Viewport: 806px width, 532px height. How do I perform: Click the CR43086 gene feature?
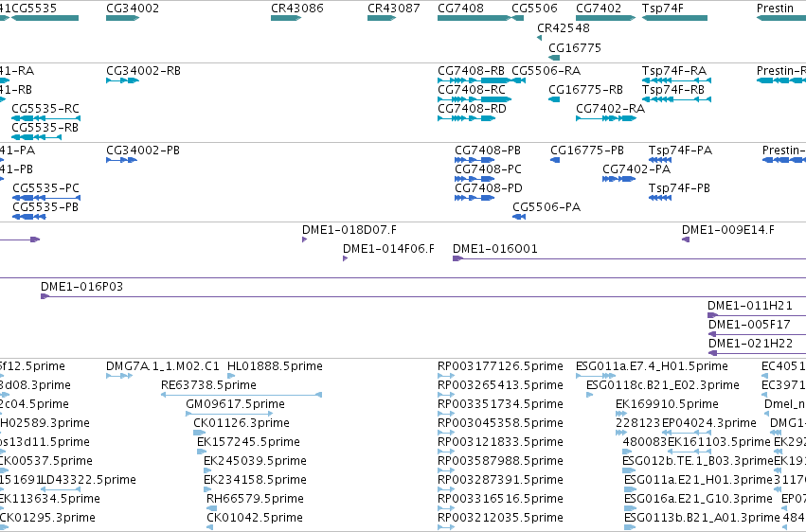[x=286, y=18]
